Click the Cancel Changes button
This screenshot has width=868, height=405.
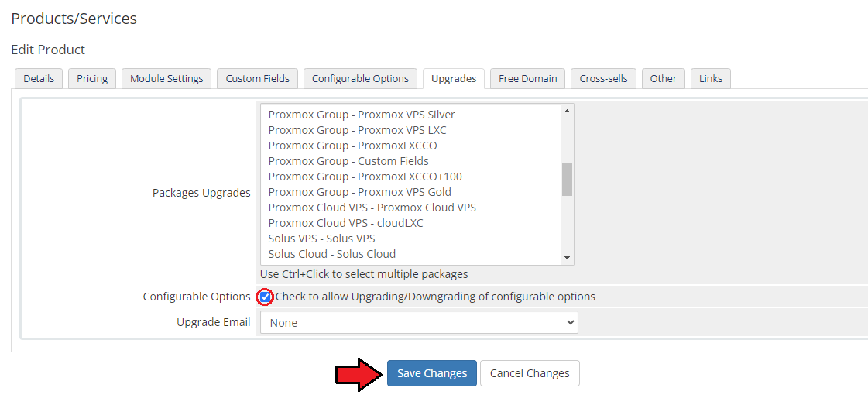pyautogui.click(x=530, y=373)
